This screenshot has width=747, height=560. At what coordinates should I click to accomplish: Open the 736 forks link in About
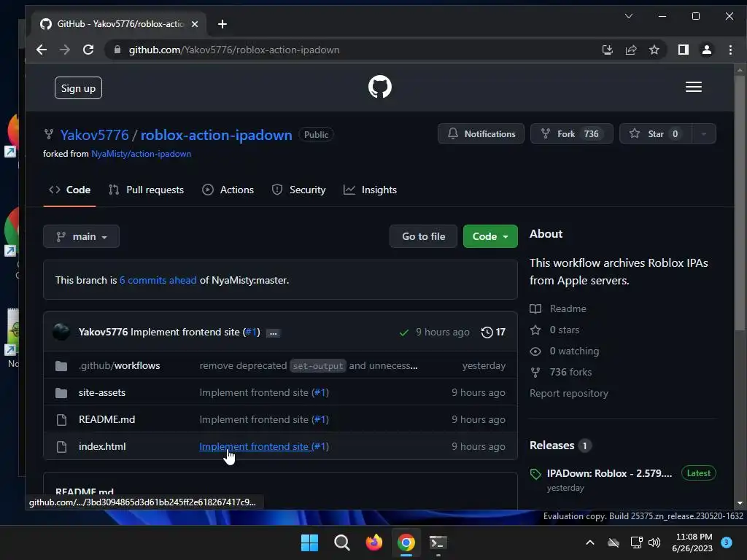[561, 373]
